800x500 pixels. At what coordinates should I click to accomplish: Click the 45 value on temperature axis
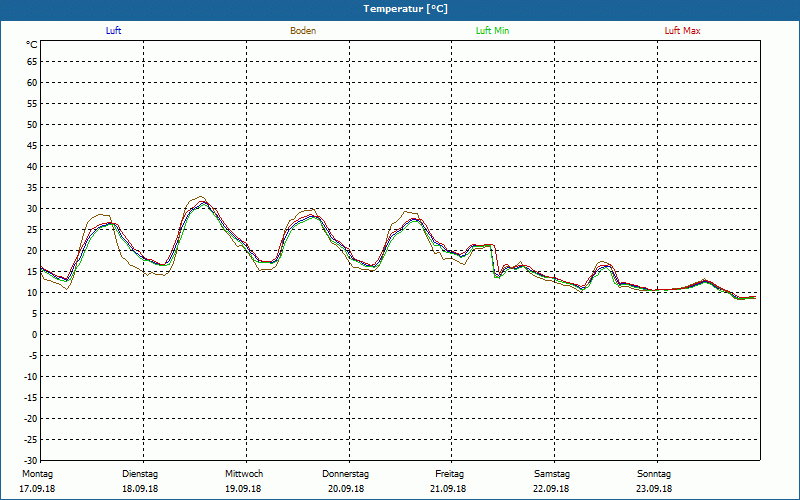[x=32, y=146]
